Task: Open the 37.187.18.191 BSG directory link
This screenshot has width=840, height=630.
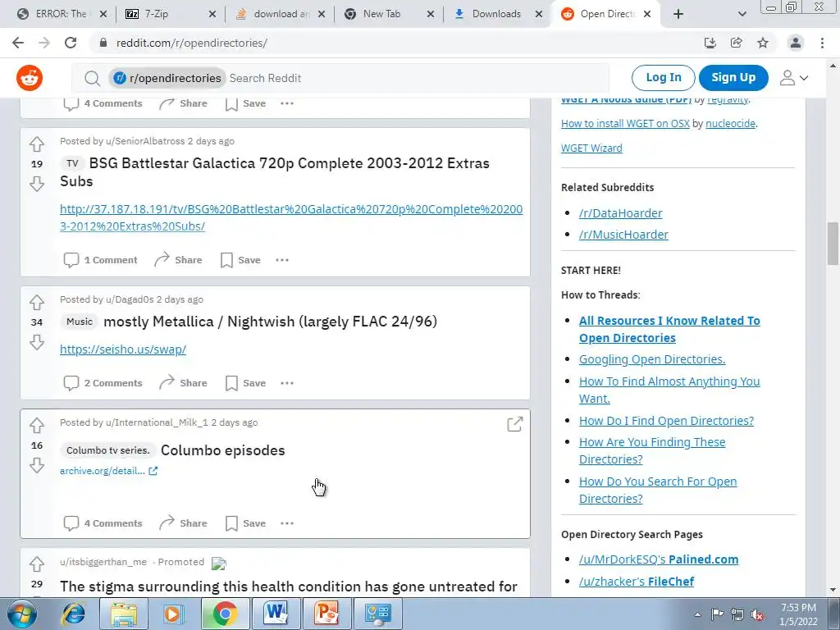Action: click(x=291, y=217)
